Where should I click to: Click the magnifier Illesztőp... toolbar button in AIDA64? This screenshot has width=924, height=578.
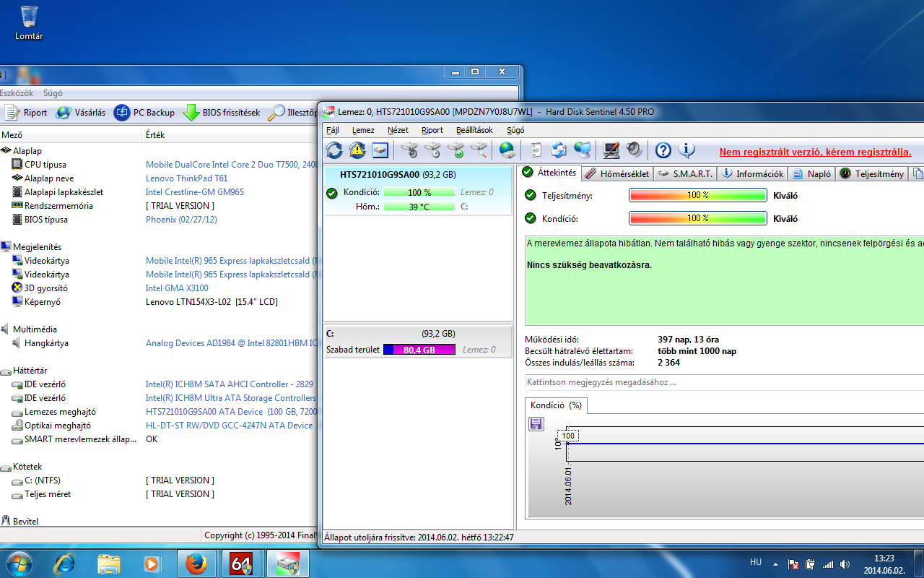(293, 113)
